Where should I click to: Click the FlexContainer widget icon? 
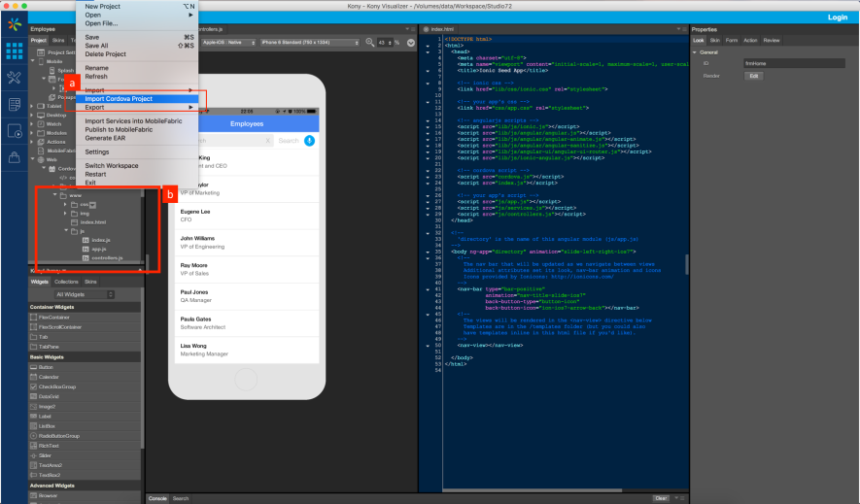click(x=33, y=318)
